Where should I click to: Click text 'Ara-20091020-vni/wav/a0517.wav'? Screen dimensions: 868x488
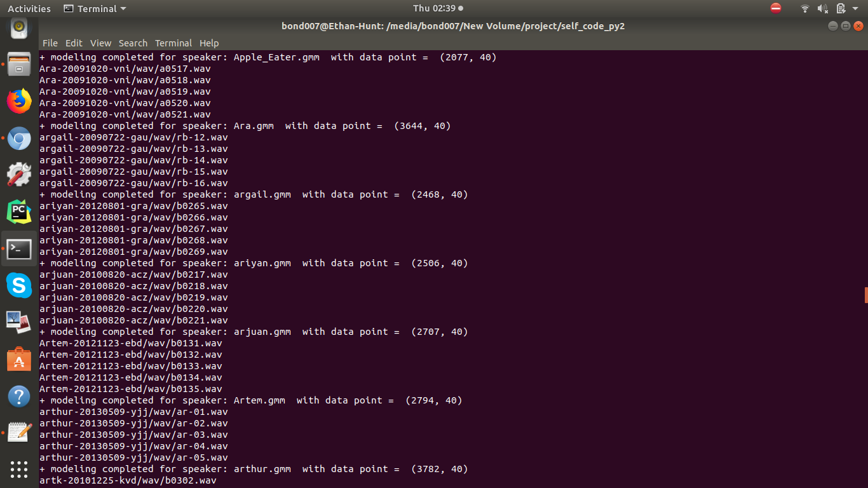click(125, 69)
